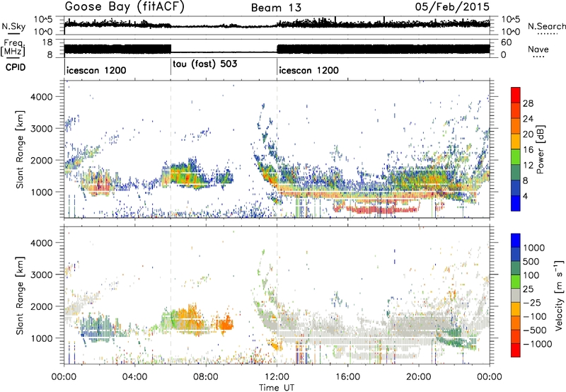
Task: Click the "08:00" time tick label
Action: [x=206, y=377]
